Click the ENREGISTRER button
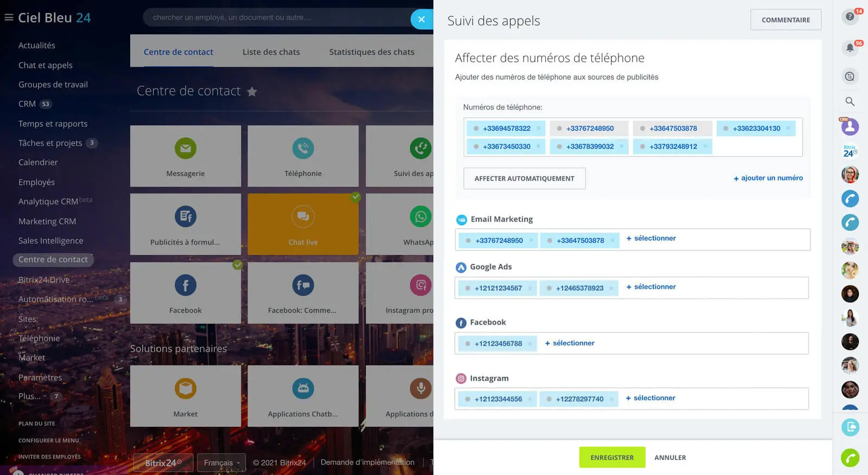The height and width of the screenshot is (475, 868). coord(612,457)
